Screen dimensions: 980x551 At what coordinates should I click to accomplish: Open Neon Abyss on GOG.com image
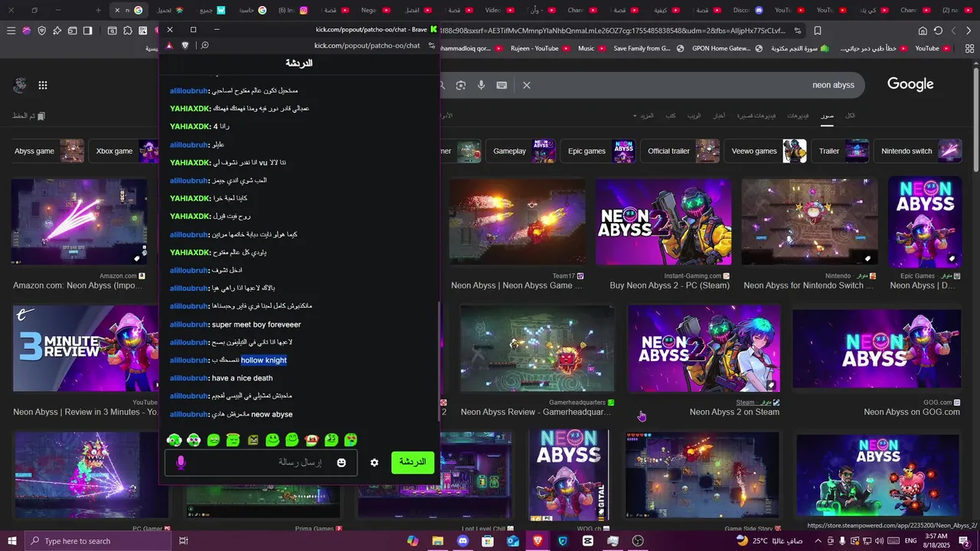877,349
